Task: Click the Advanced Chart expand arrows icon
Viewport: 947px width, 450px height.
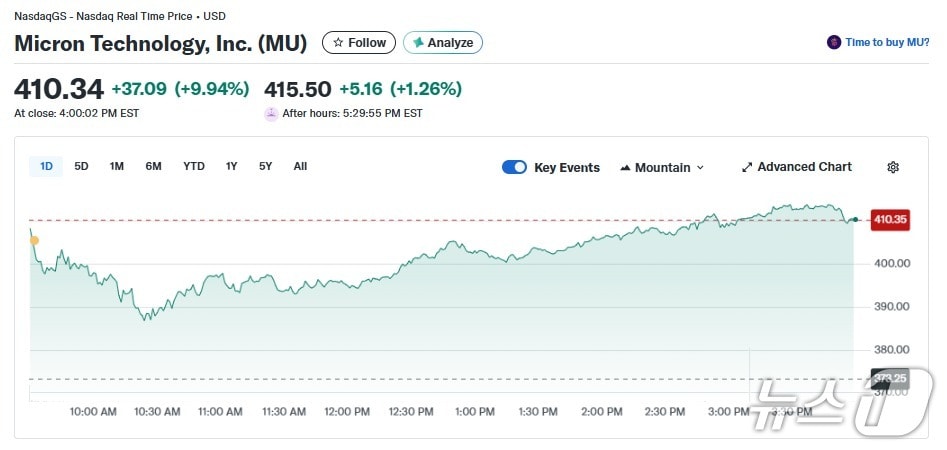Action: pos(746,167)
